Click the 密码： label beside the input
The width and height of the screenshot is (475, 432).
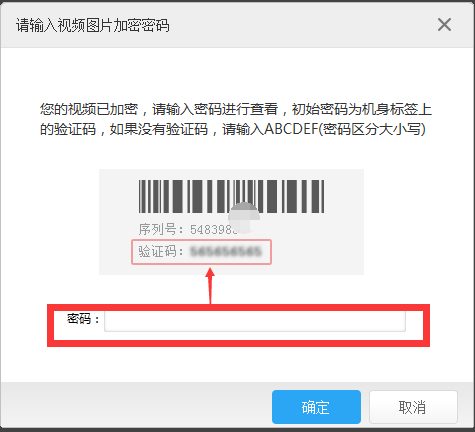[x=83, y=319]
